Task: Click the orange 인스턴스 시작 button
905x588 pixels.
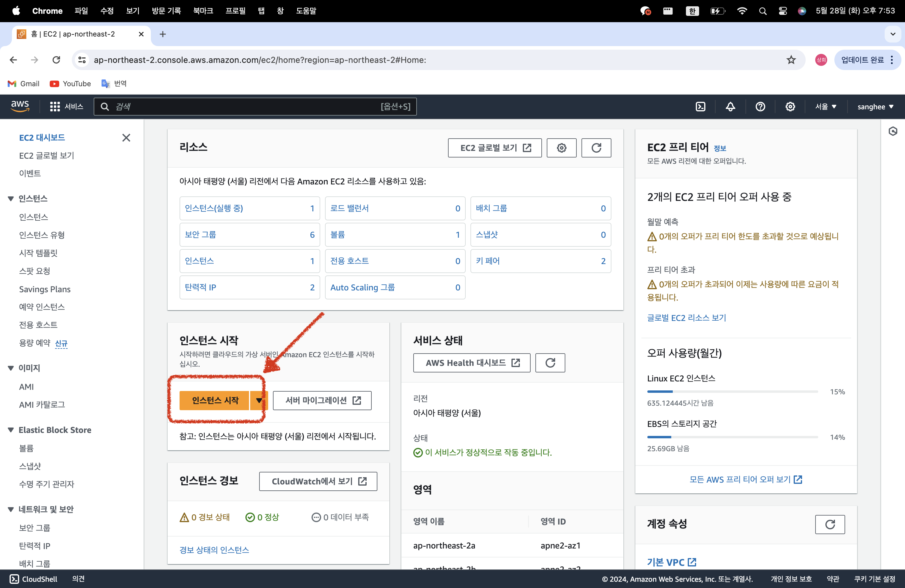Action: pos(215,400)
